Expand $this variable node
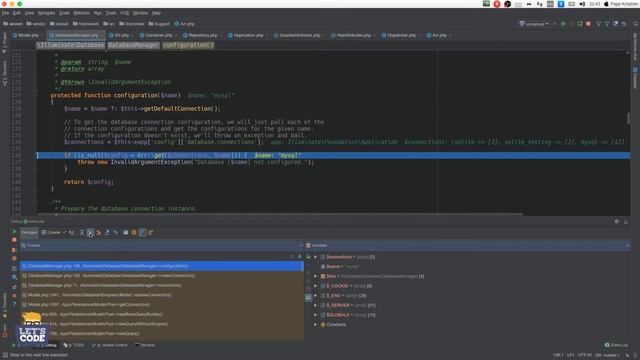 click(316, 276)
